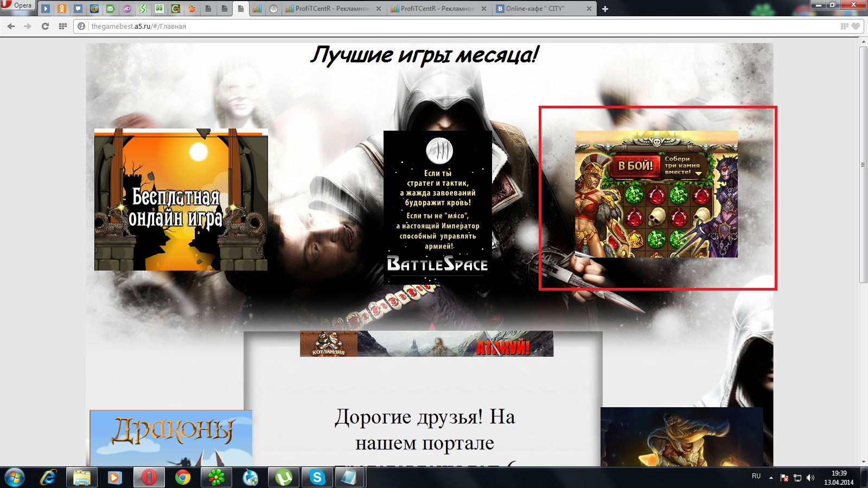
Task: Click the Котландия АТАКУЙ! banner
Action: (x=426, y=344)
